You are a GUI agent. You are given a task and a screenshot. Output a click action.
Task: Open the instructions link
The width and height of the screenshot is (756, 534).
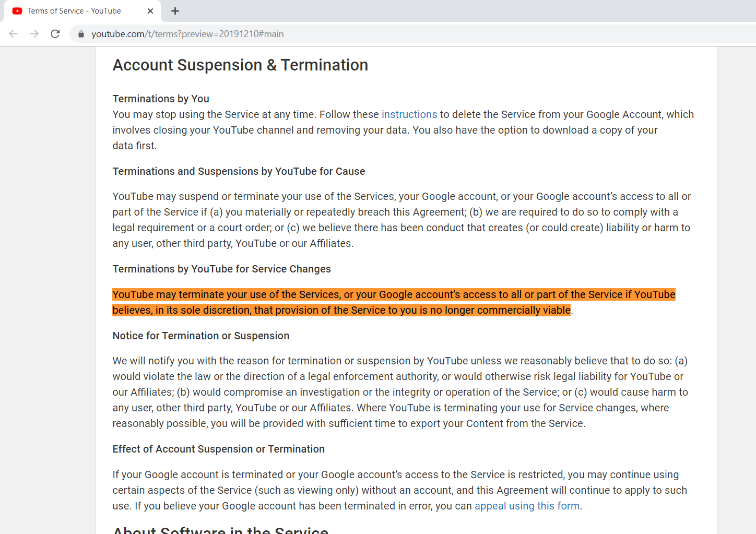click(x=409, y=114)
